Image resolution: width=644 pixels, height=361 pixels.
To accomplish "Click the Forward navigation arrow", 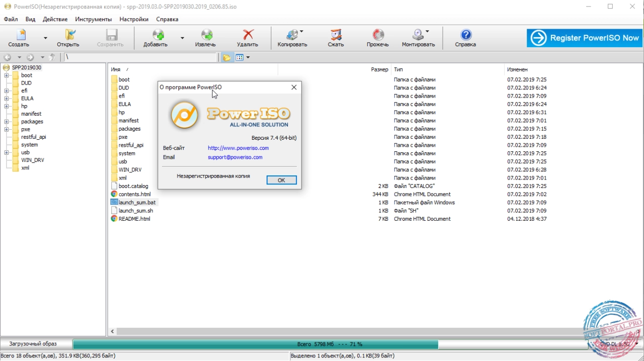I will click(x=30, y=57).
